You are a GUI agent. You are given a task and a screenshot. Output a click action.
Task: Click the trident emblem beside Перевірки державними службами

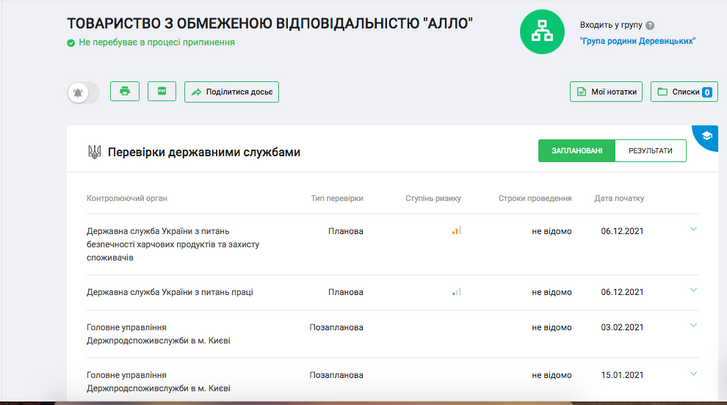tap(95, 152)
